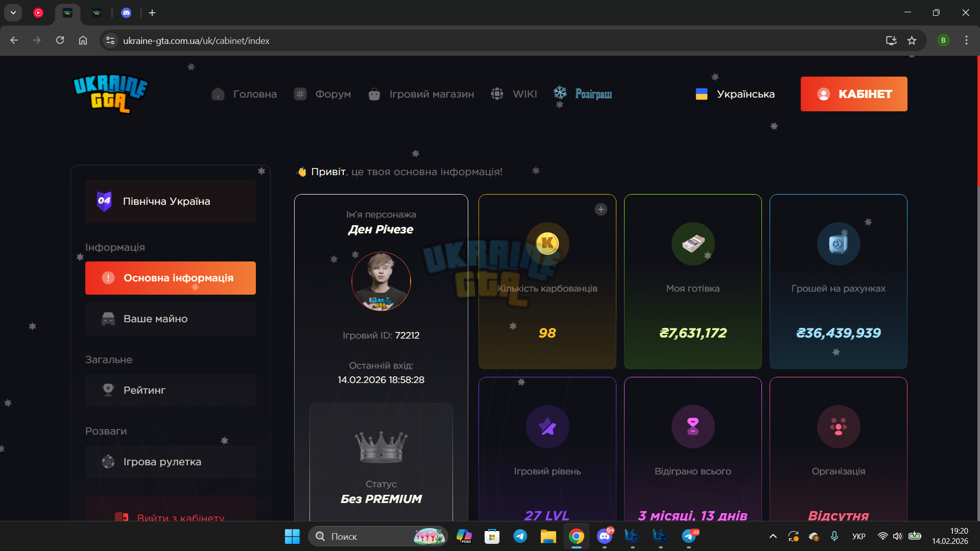Image resolution: width=980 pixels, height=551 pixels.
Task: Click the character avatar picture
Action: pyautogui.click(x=381, y=281)
